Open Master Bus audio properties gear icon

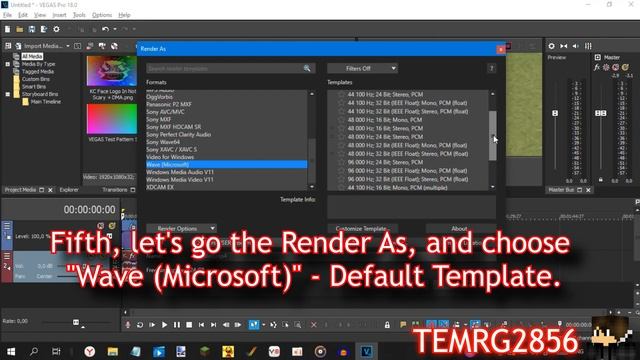551,46
